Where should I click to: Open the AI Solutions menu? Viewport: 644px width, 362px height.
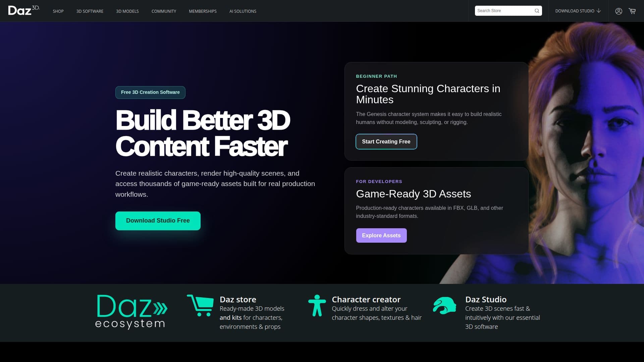click(243, 11)
